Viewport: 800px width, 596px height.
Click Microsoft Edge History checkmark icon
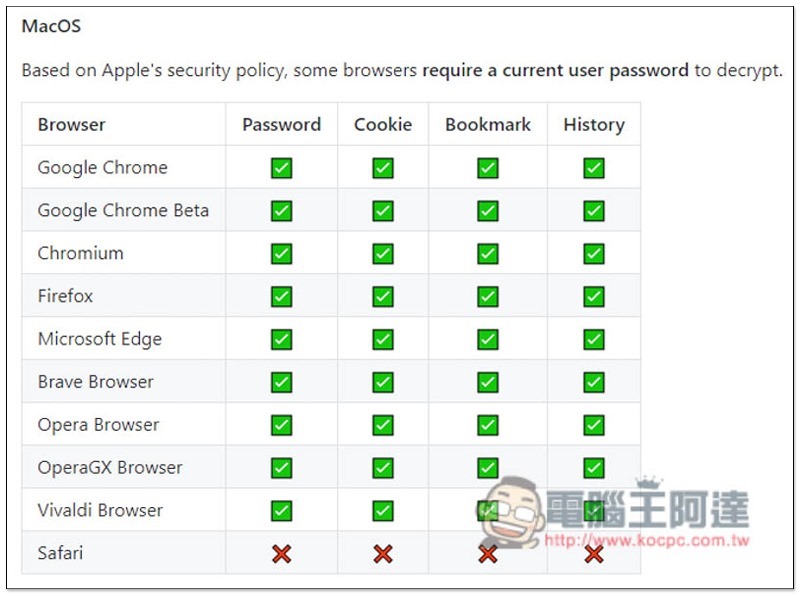tap(594, 339)
